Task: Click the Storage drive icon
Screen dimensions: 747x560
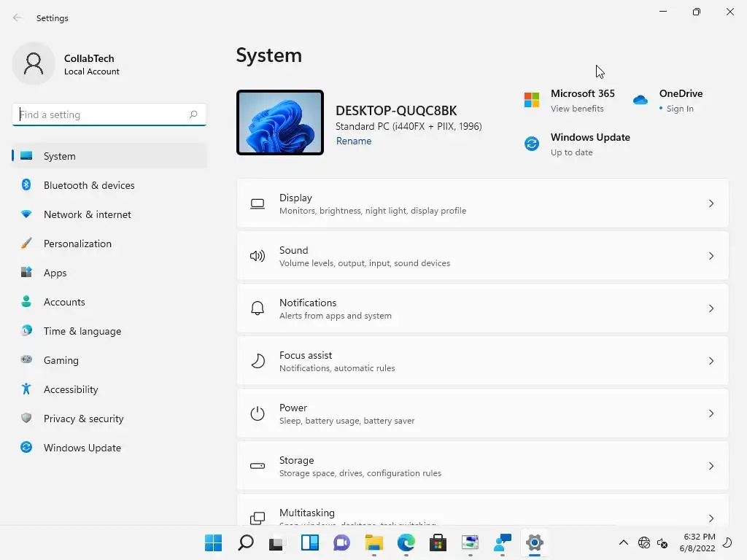Action: pyautogui.click(x=258, y=466)
